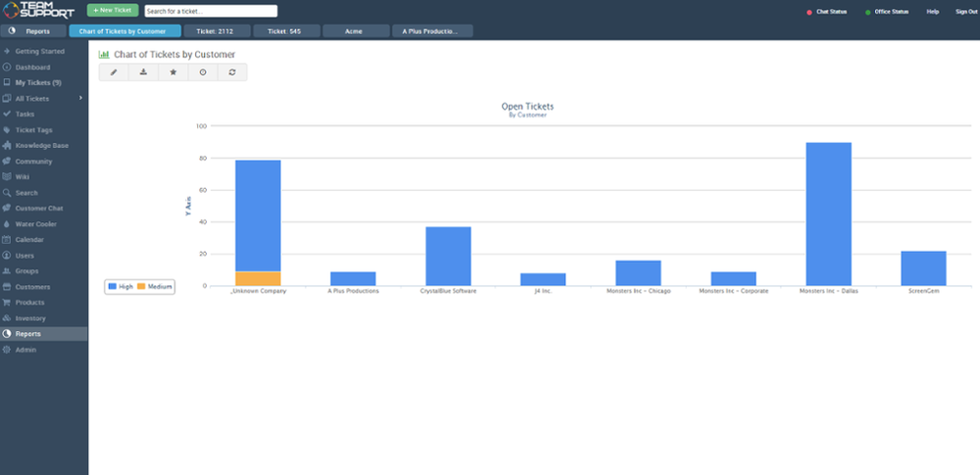Viewport: 980px width, 475px height.
Task: Focus the Search for a ticket field
Action: [x=211, y=11]
